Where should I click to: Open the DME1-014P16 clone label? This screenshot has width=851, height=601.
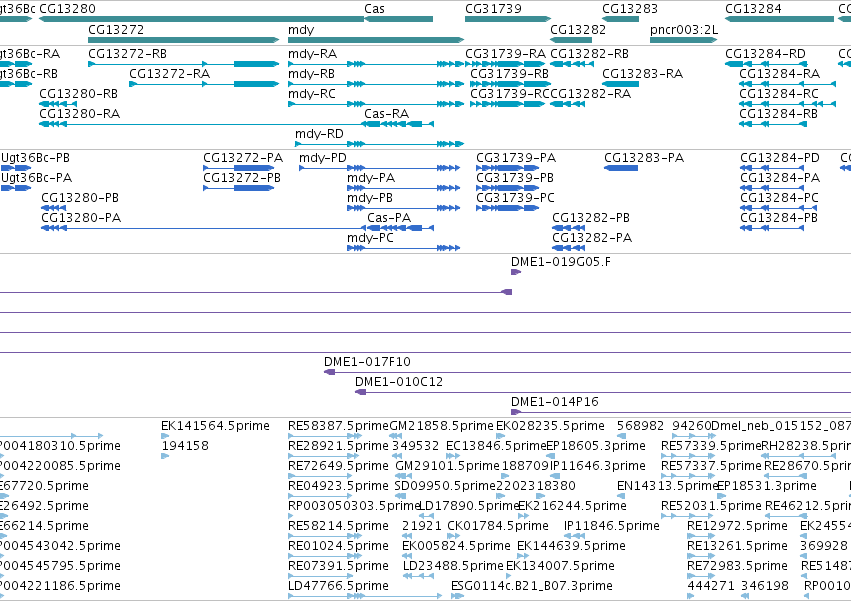coord(555,402)
